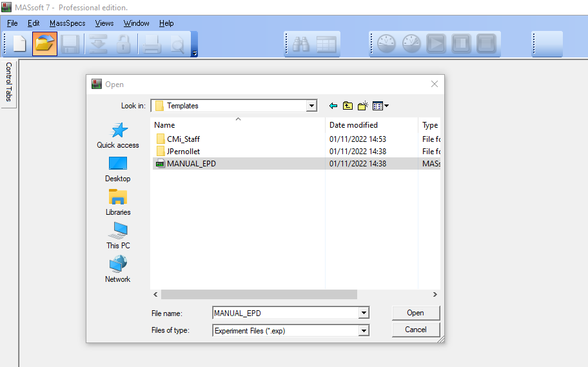Expand the Files of type dropdown
Viewport: 588px width, 367px height.
coord(364,331)
